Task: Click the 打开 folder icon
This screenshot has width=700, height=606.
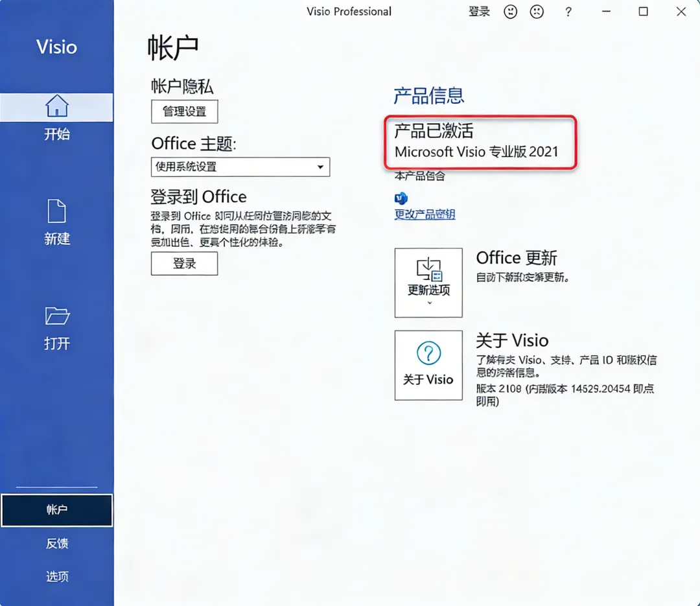Action: coord(57,316)
